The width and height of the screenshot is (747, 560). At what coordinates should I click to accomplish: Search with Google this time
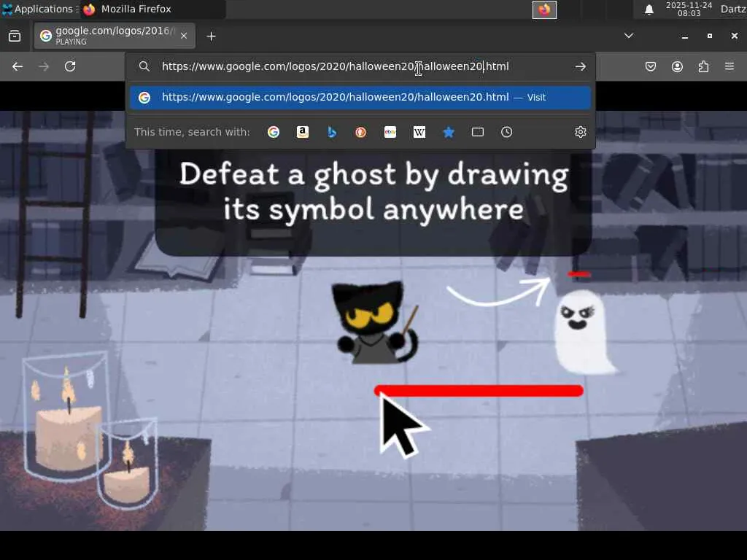[x=274, y=132]
